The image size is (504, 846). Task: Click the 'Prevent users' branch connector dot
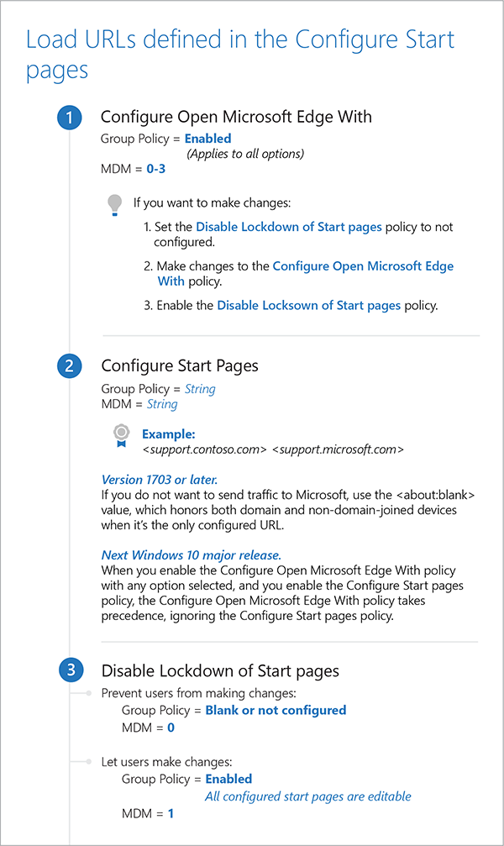click(x=89, y=694)
